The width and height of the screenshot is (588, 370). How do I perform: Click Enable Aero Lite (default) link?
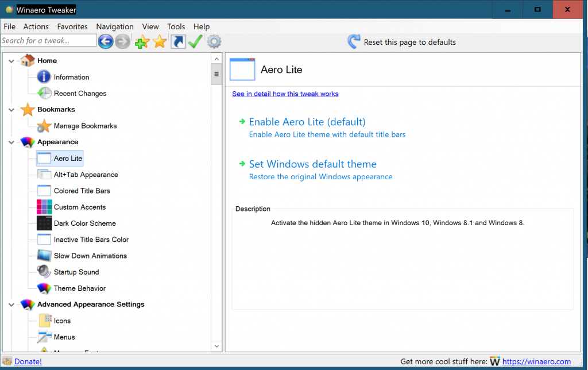click(307, 122)
